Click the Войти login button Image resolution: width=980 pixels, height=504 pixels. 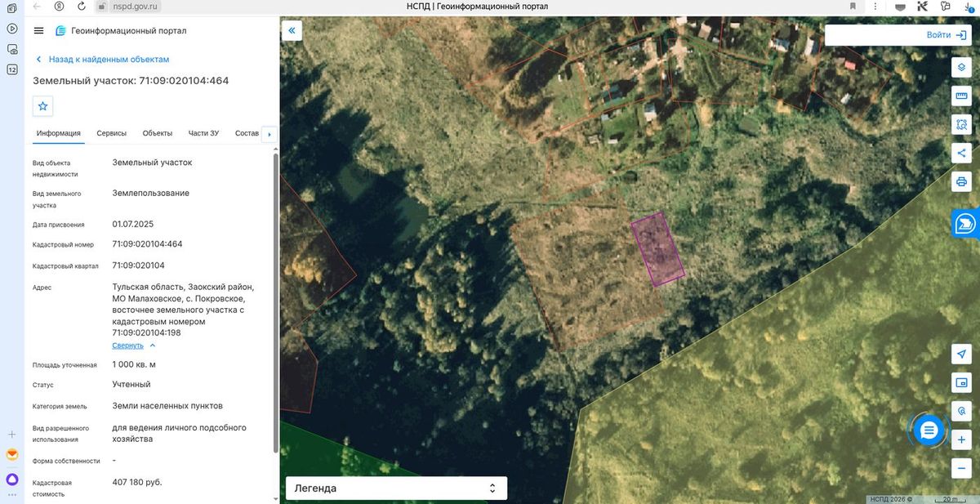[947, 35]
